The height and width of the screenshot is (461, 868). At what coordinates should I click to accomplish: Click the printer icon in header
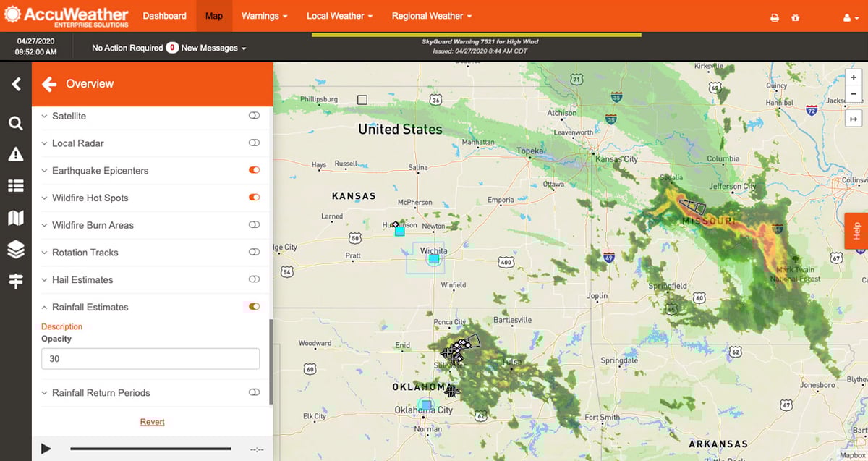pos(775,17)
